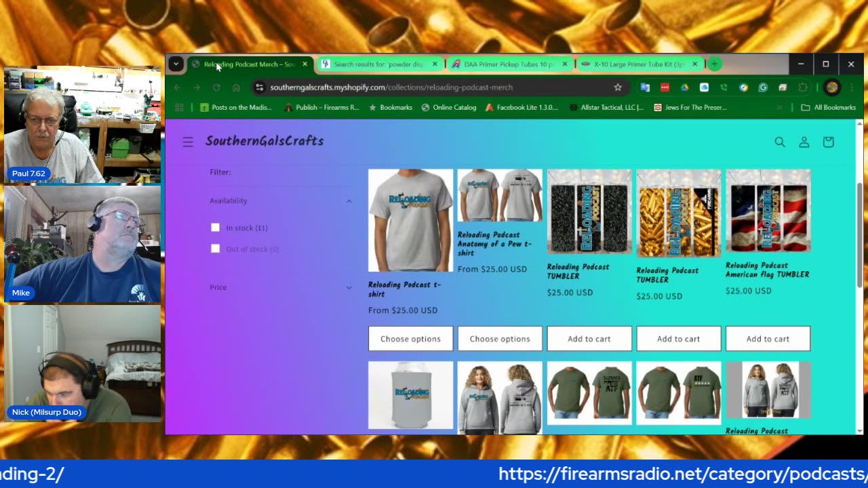Switch to the X-10 Large Primer Tube Kit tab
The height and width of the screenshot is (488, 868).
(x=639, y=64)
